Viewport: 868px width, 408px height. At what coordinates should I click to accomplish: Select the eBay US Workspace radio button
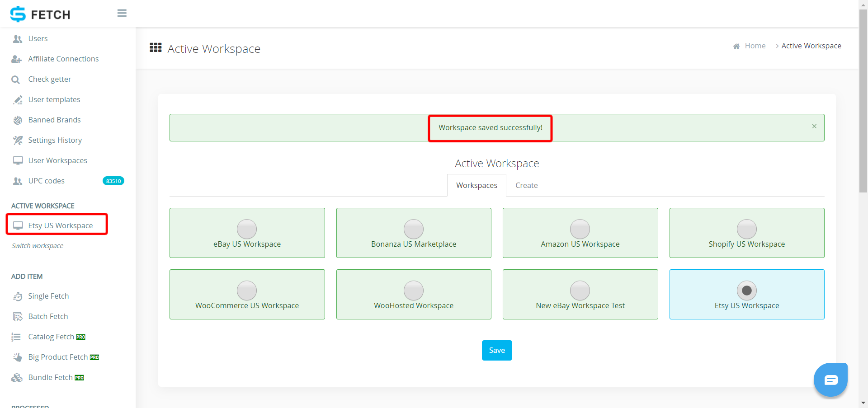pos(247,229)
